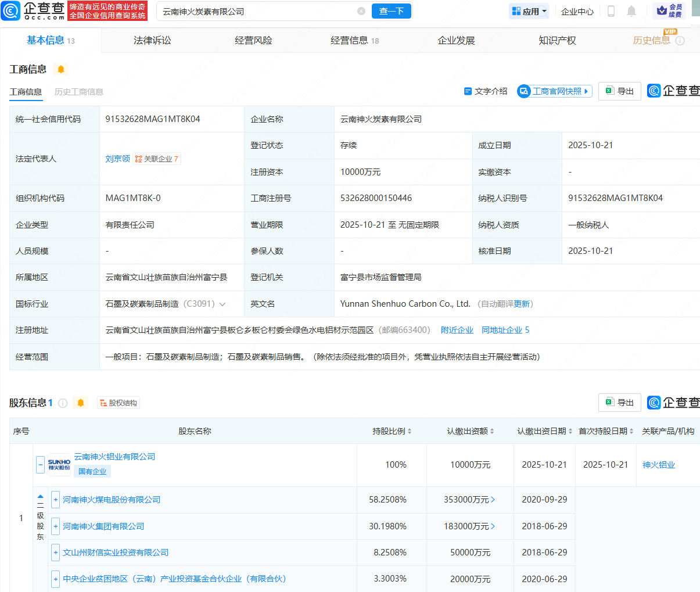700x592 pixels.
Task: Open legal representative 刘京领 link
Action: click(x=117, y=159)
